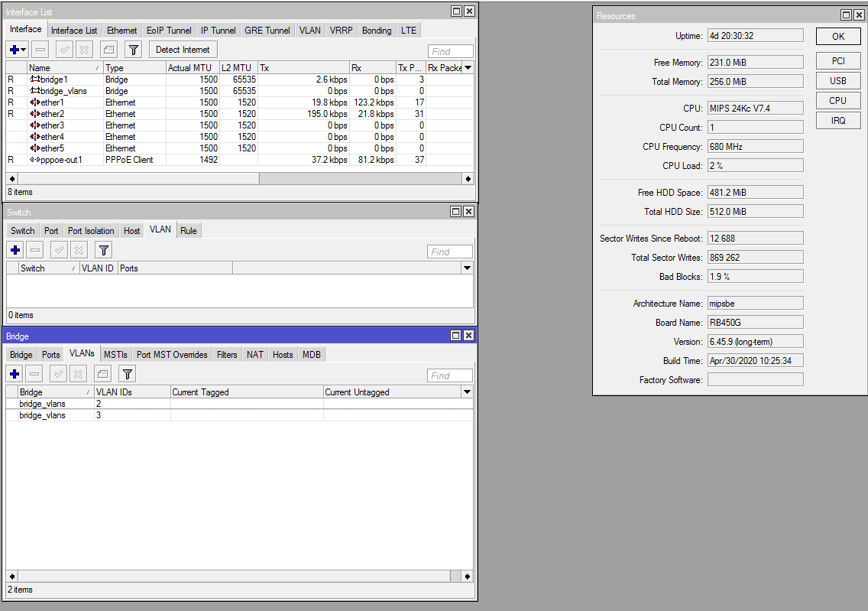Click the comment icon in Interface List toolbar
The height and width of the screenshot is (611, 868).
[x=108, y=50]
